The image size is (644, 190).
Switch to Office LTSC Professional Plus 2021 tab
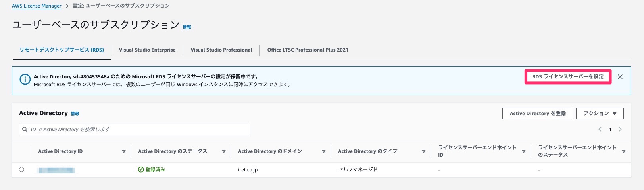coord(308,50)
